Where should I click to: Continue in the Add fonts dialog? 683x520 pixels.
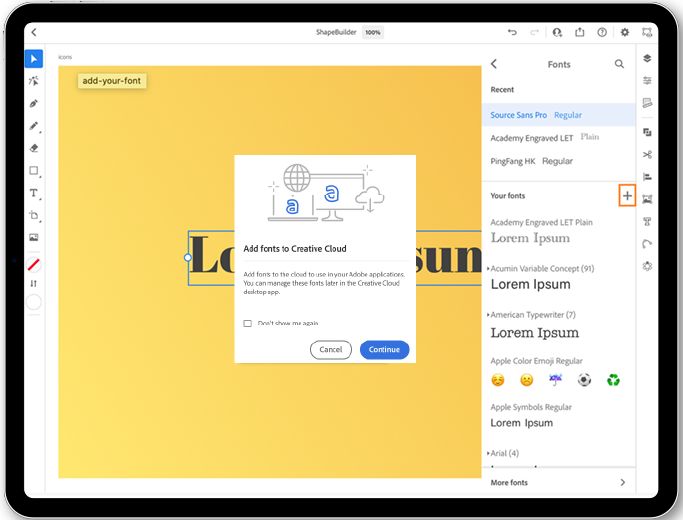[x=384, y=350]
